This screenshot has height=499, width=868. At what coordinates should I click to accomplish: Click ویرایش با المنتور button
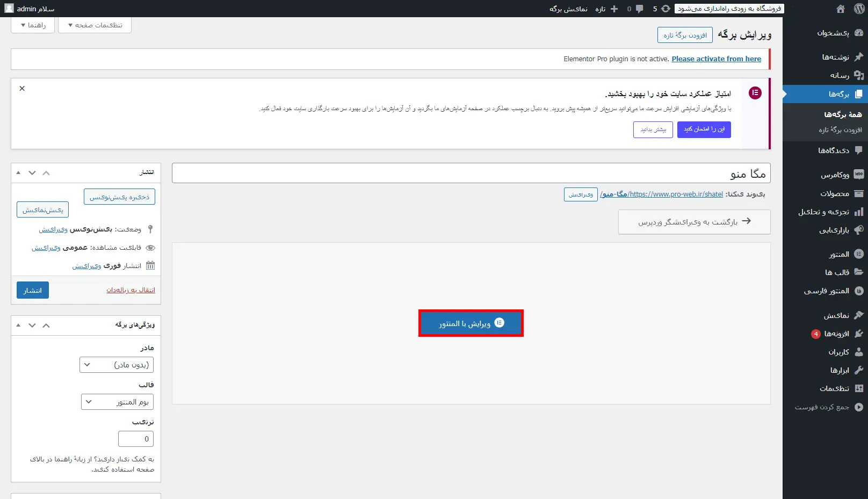pyautogui.click(x=471, y=323)
